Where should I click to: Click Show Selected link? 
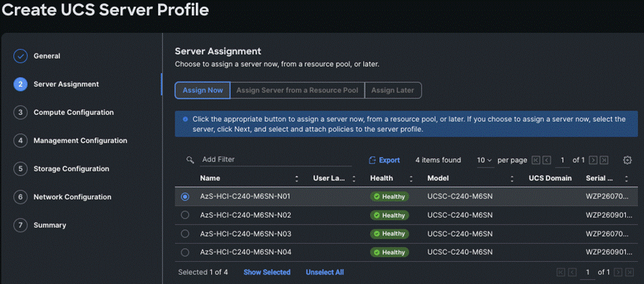[x=267, y=272]
